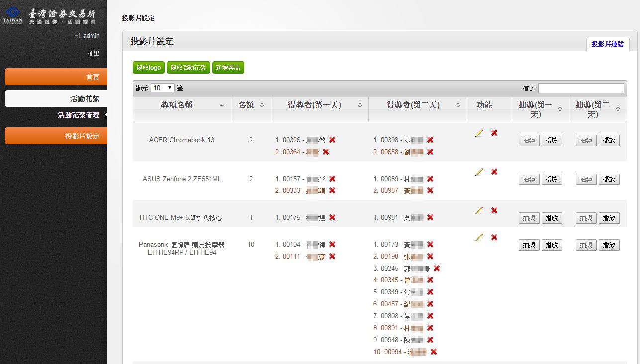Sort by 名額 column
The width and height of the screenshot is (640, 364).
tap(251, 109)
